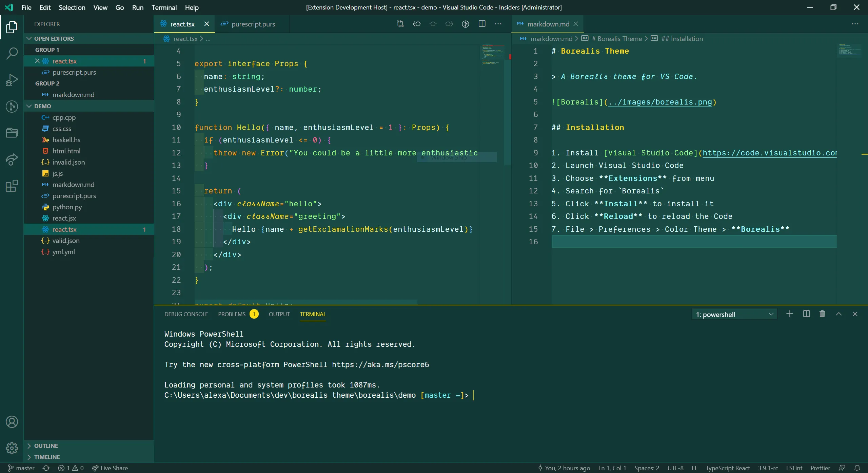Click Live Share in status bar

pyautogui.click(x=110, y=468)
